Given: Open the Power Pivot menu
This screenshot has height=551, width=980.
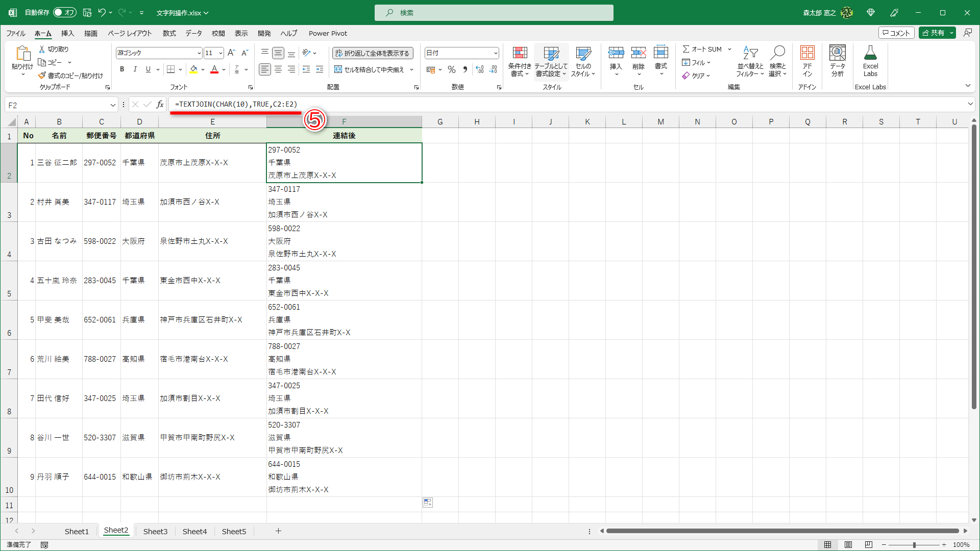Looking at the screenshot, I should (x=328, y=33).
